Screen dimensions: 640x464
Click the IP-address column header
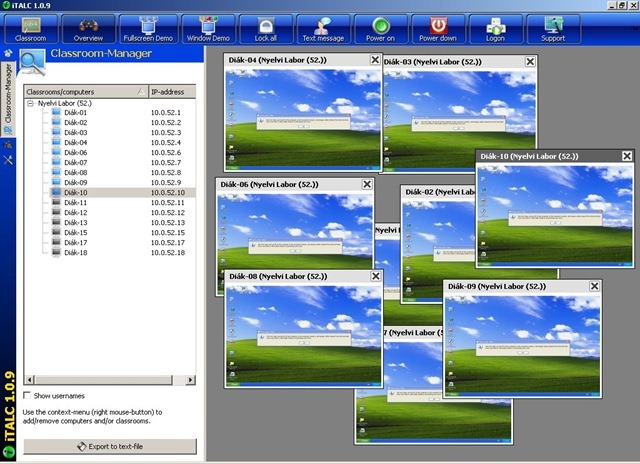(170, 91)
